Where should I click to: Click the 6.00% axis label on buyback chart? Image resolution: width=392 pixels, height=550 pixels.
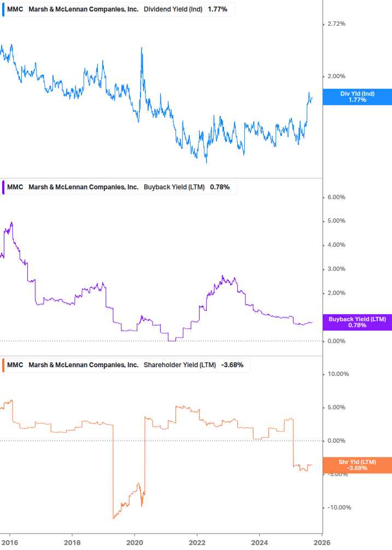tap(336, 197)
